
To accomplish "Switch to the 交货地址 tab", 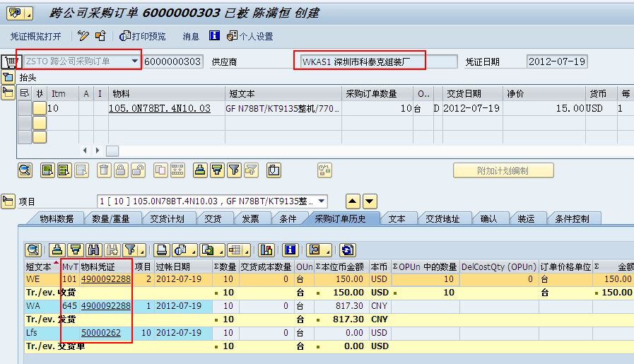I will coord(442,218).
